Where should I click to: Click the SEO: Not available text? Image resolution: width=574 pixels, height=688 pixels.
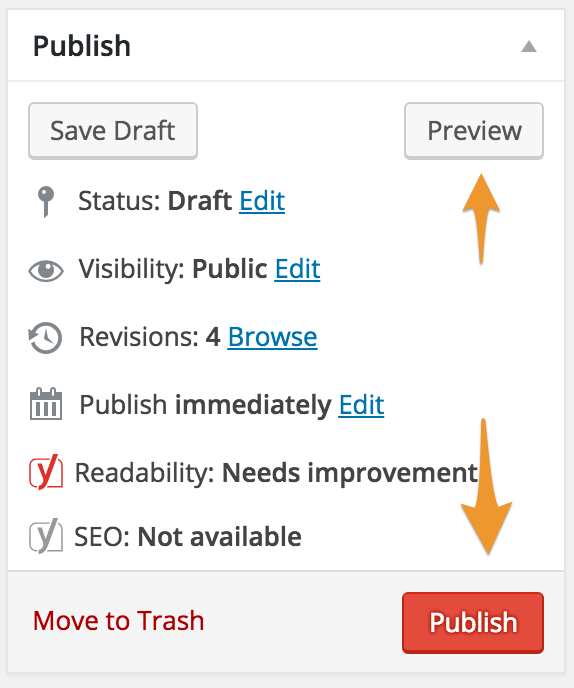[188, 537]
